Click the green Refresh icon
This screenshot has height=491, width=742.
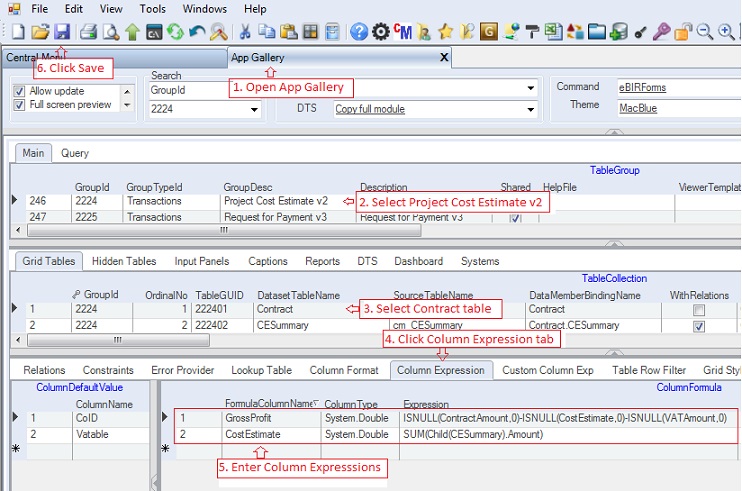point(176,32)
